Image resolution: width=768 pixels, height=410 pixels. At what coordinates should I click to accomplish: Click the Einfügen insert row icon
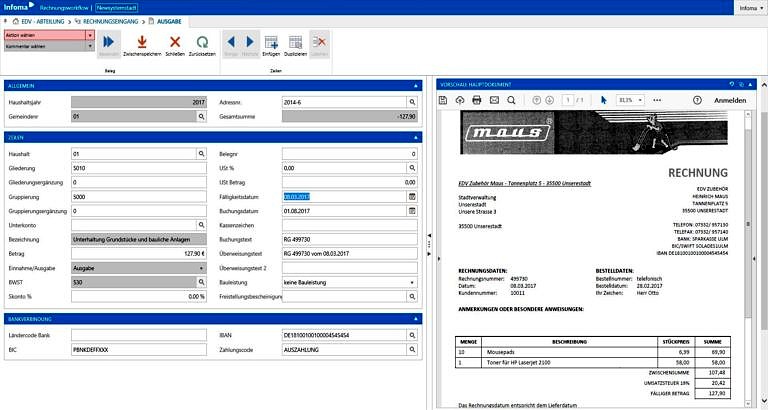coord(271,42)
